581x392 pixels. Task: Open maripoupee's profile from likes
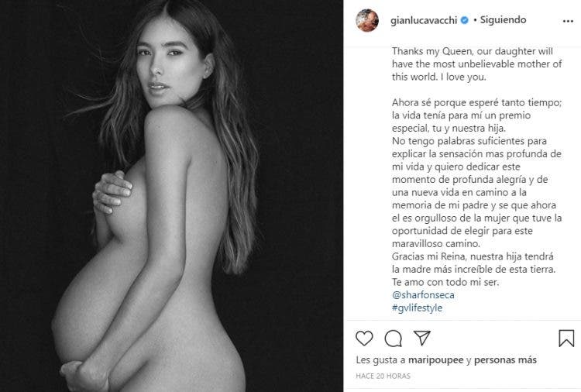435,359
